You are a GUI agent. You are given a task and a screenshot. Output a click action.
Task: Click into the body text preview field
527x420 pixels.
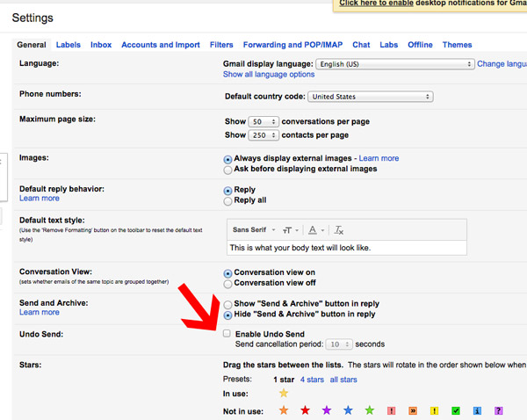(x=347, y=248)
